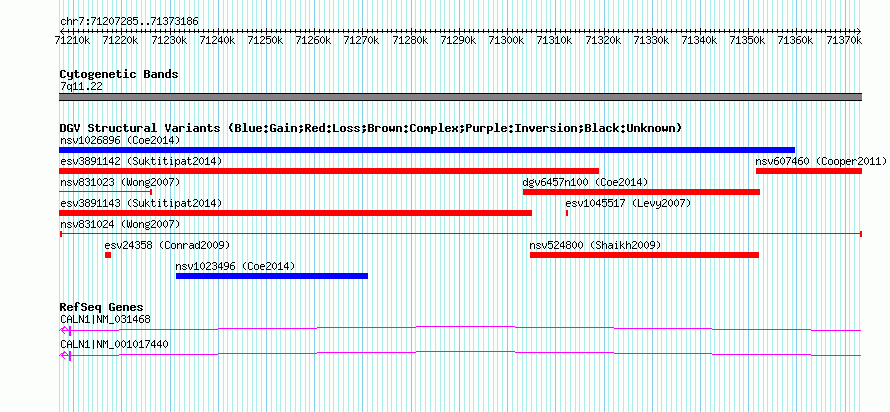
Task: Click the 71340k ruler tick label
Action: [698, 40]
